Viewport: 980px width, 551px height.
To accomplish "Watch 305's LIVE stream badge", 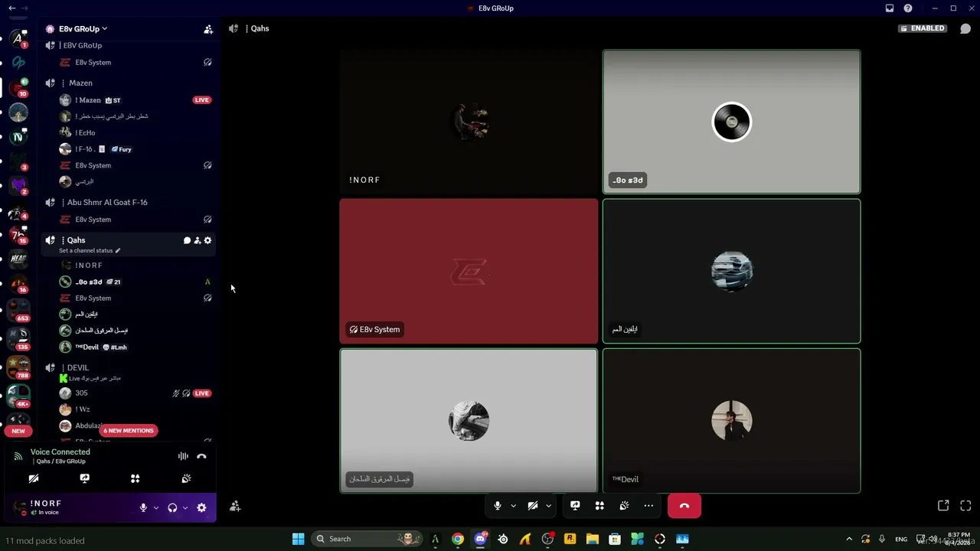I will click(202, 393).
